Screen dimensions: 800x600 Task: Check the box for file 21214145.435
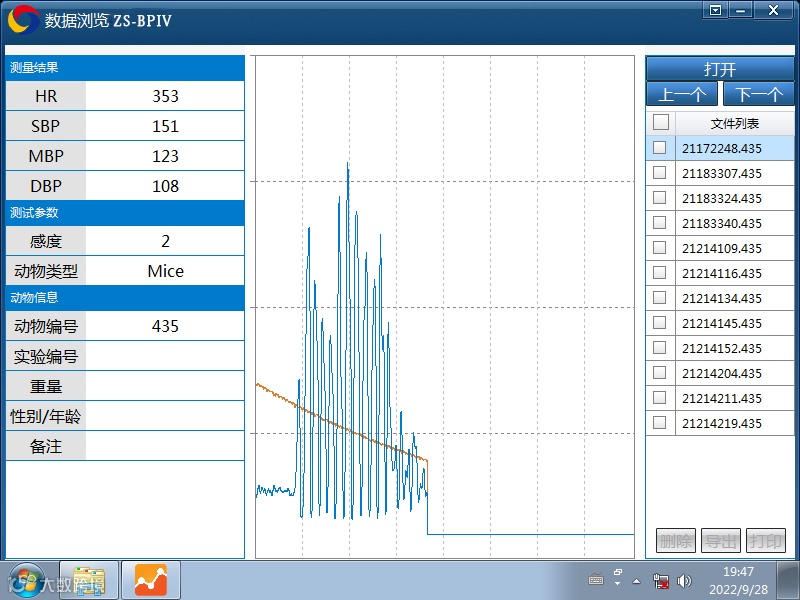(x=660, y=322)
